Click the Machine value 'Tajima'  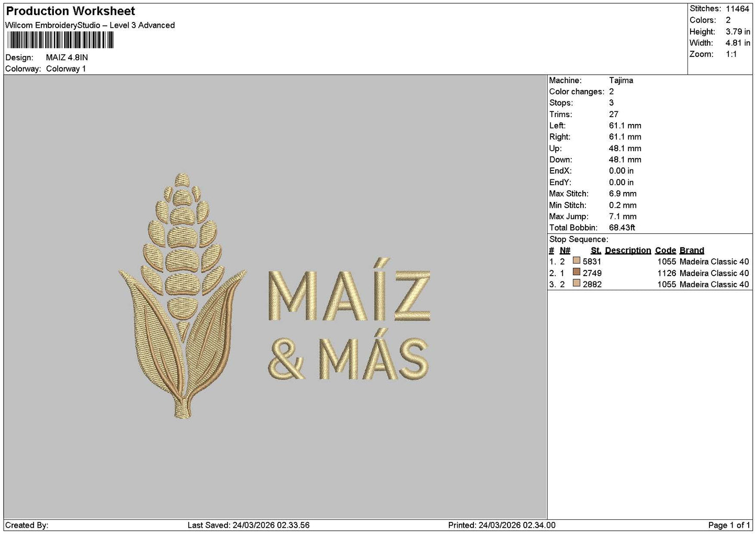click(621, 81)
